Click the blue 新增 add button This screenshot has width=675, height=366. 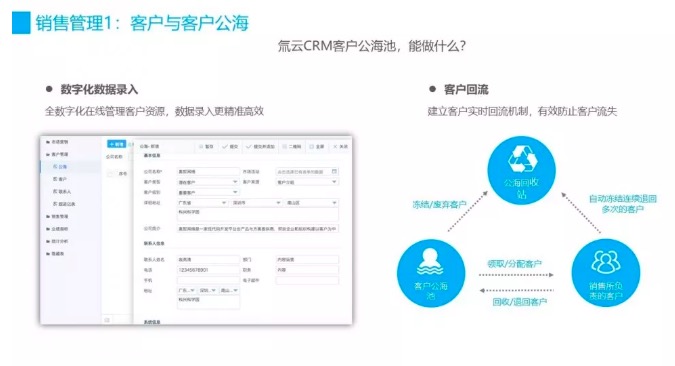tap(116, 144)
